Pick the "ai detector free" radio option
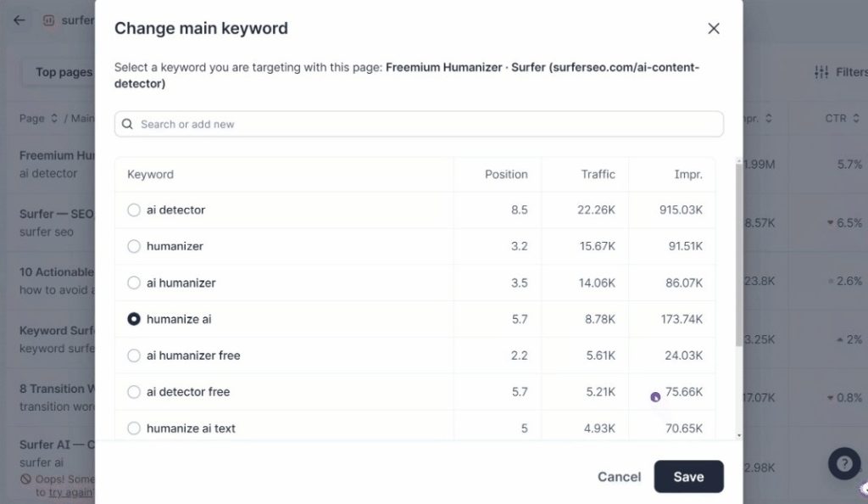868x504 pixels. tap(134, 392)
